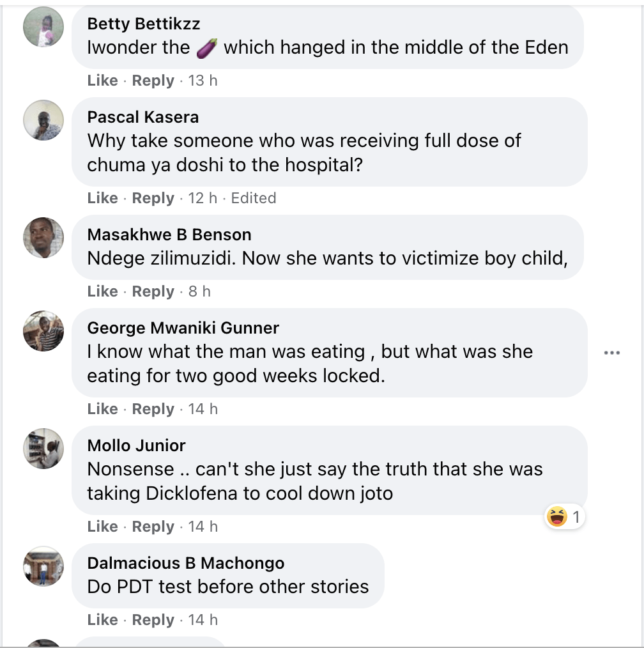Open the Pascal Kasera name link
644x648 pixels.
click(142, 117)
